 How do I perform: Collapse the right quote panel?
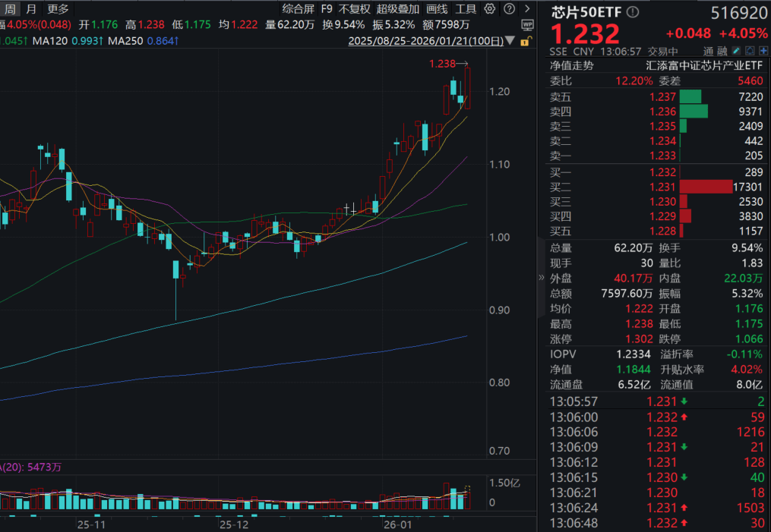point(541,277)
